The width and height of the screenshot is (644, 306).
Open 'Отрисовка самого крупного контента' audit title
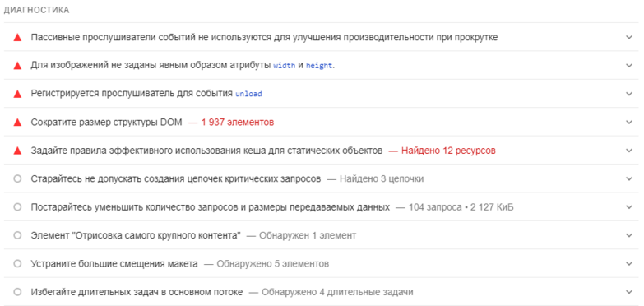coord(136,236)
